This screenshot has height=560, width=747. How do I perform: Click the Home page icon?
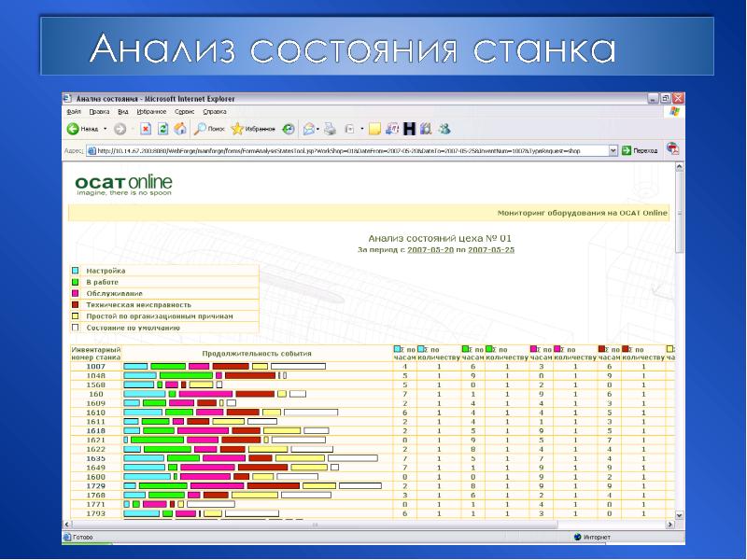point(179,129)
